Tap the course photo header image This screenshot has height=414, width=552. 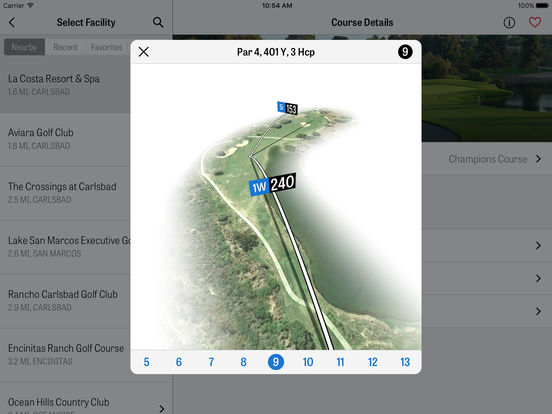pos(487,88)
